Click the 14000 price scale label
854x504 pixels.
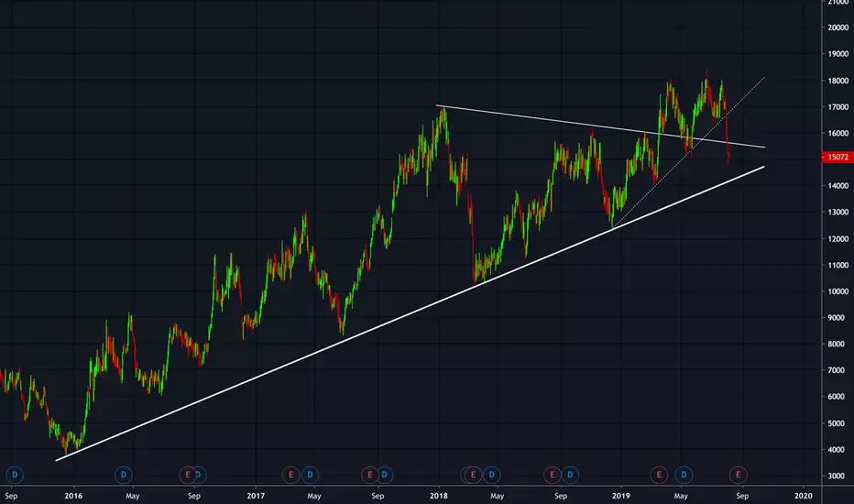coord(838,186)
